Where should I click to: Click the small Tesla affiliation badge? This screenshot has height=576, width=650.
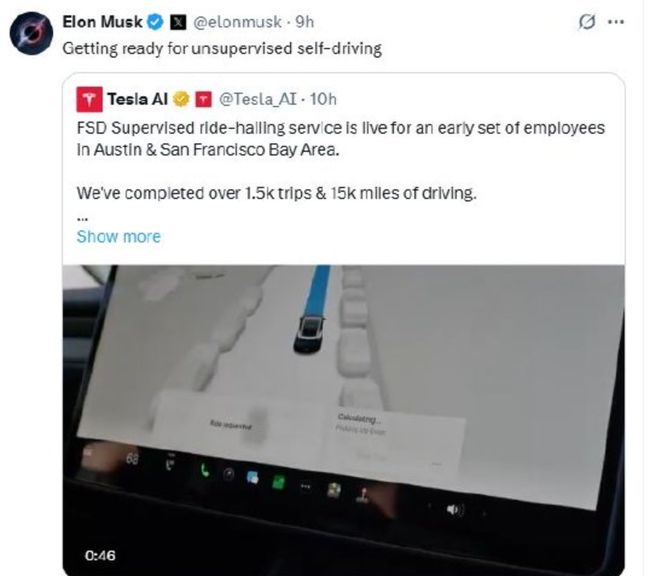(x=203, y=100)
